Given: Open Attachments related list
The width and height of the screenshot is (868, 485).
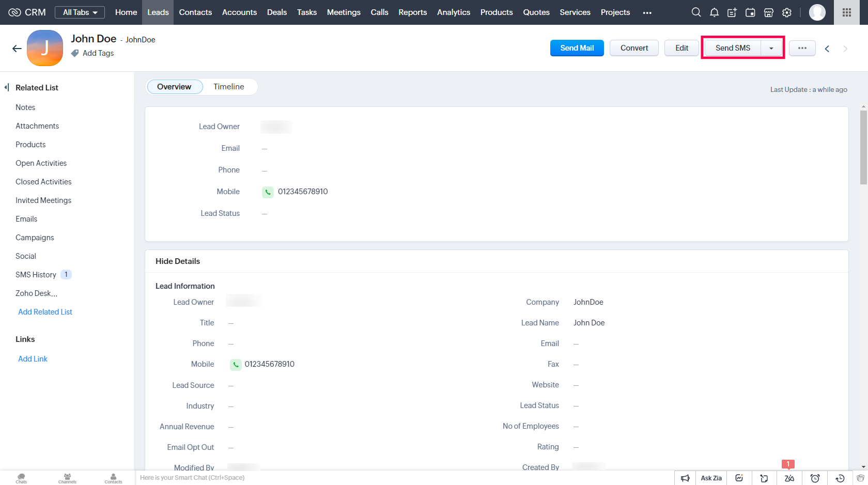Looking at the screenshot, I should (37, 126).
